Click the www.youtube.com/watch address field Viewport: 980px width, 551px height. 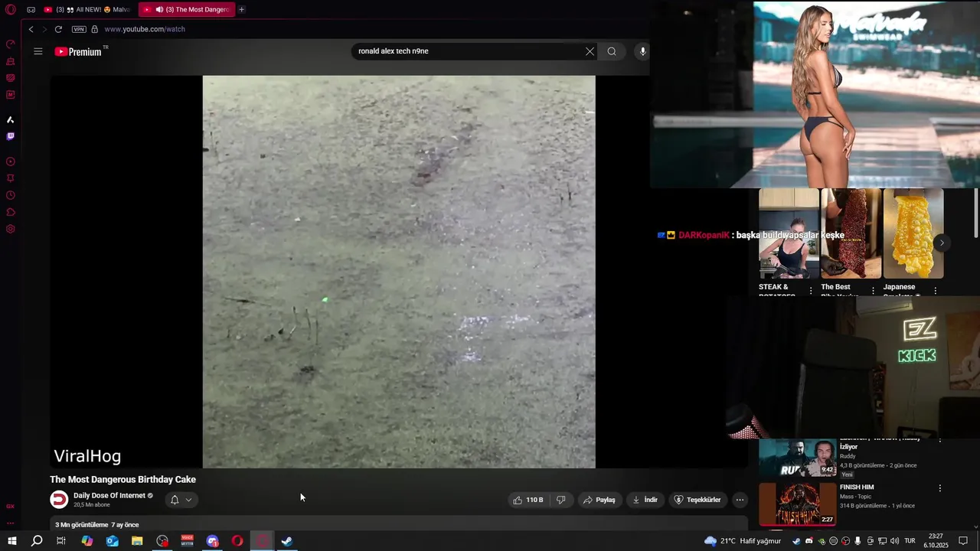click(x=145, y=29)
